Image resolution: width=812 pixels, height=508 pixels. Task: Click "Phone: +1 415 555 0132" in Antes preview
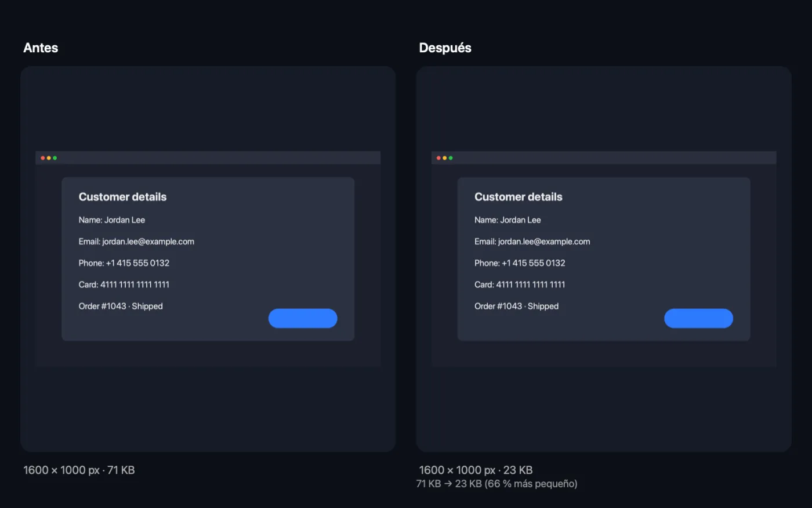point(124,263)
